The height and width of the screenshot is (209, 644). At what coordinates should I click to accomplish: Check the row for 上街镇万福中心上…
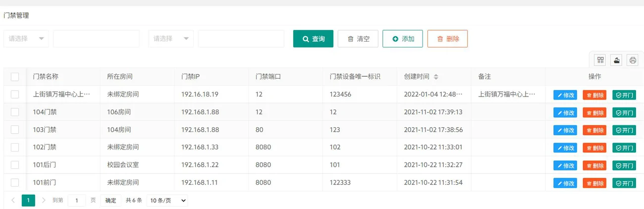pos(15,94)
